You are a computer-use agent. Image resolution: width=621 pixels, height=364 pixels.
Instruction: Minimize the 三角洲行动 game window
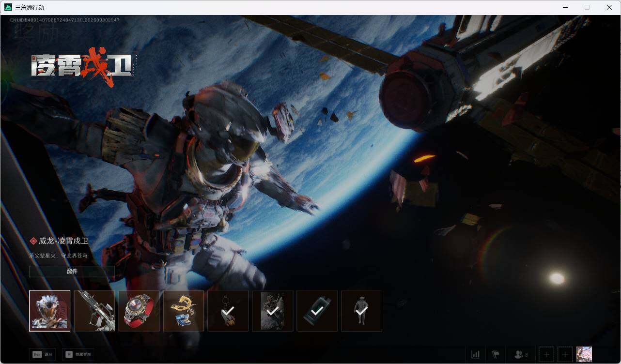point(565,7)
